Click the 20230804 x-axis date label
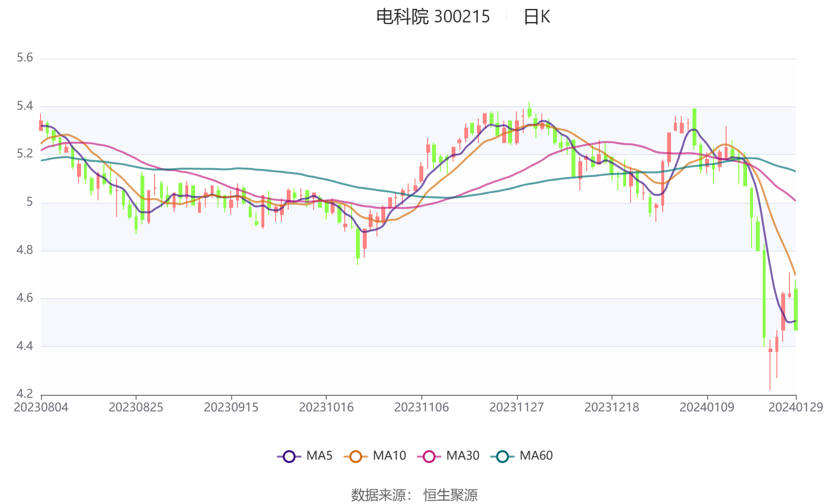The image size is (829, 504). pos(41,407)
